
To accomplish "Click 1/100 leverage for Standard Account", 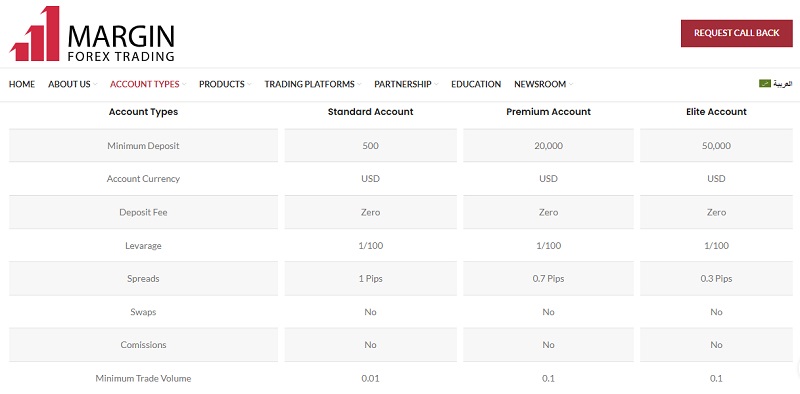I will tap(370, 246).
